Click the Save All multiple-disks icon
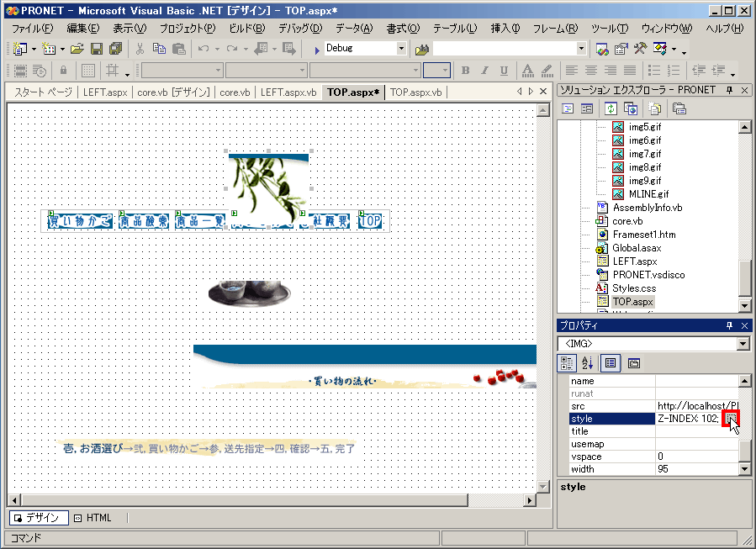Image resolution: width=756 pixels, height=549 pixels. (x=116, y=48)
